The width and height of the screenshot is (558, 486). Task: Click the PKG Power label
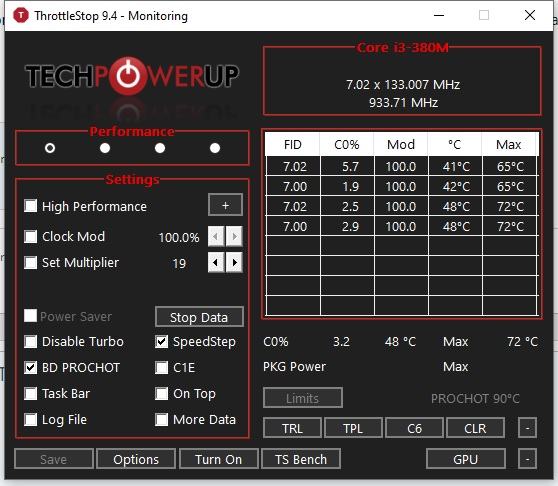(x=294, y=366)
